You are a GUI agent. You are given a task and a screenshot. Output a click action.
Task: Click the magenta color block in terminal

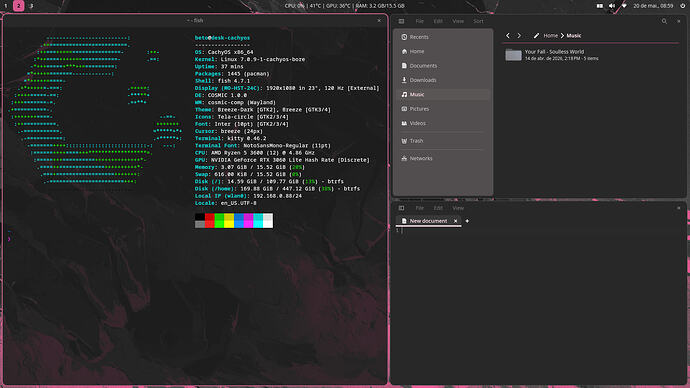(248, 221)
